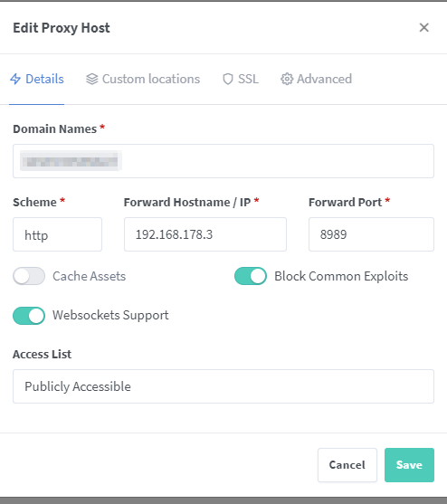Switch to the Details tab label
This screenshot has width=447, height=504.
[44, 79]
